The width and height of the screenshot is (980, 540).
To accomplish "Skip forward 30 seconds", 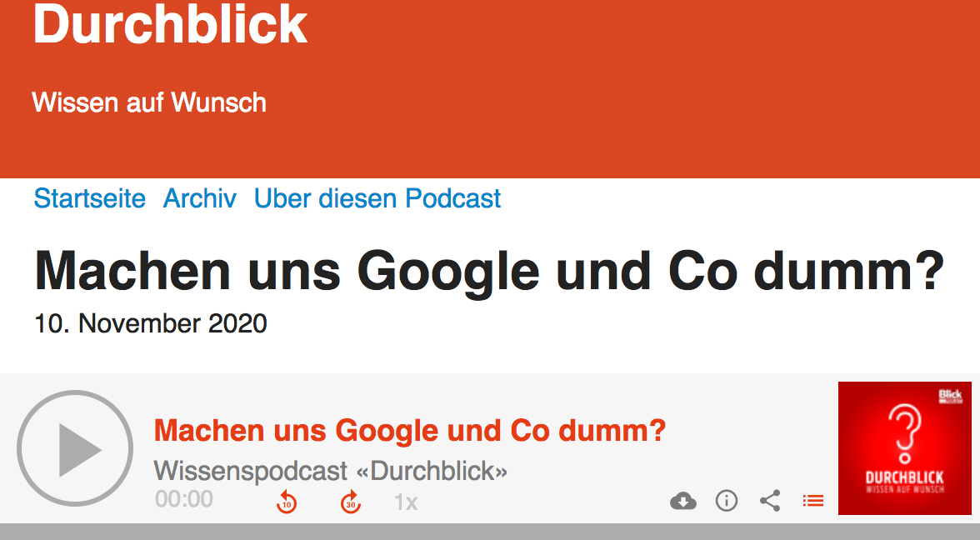I will tap(351, 502).
